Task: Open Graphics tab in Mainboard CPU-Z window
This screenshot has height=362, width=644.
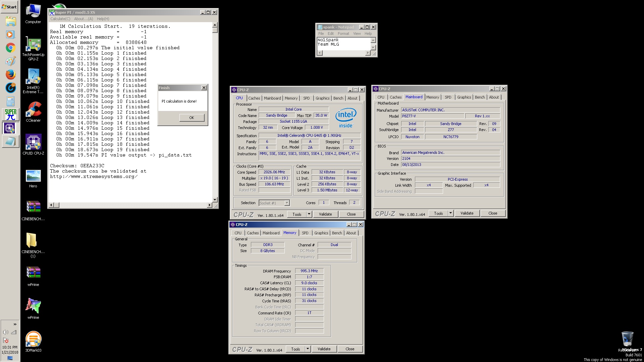Action: (464, 97)
